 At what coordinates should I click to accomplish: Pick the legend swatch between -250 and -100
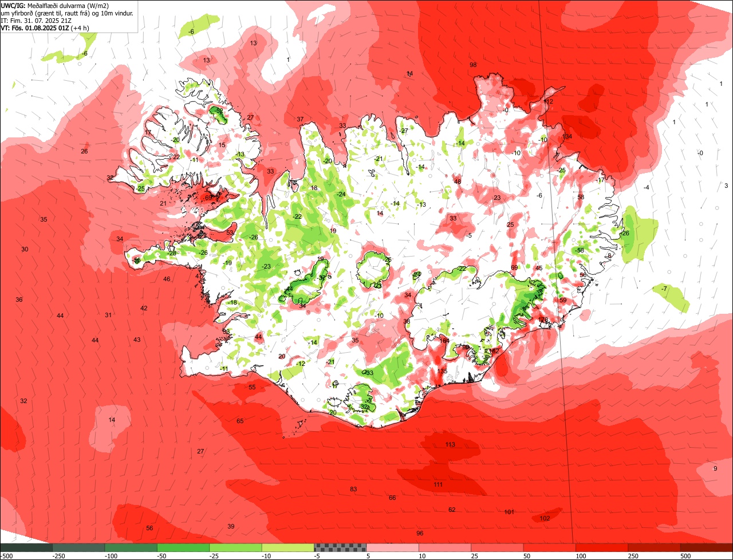coord(78,547)
